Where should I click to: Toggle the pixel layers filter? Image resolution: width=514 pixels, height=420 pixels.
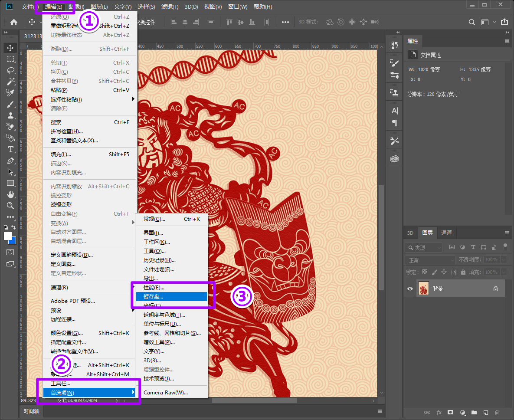click(452, 247)
